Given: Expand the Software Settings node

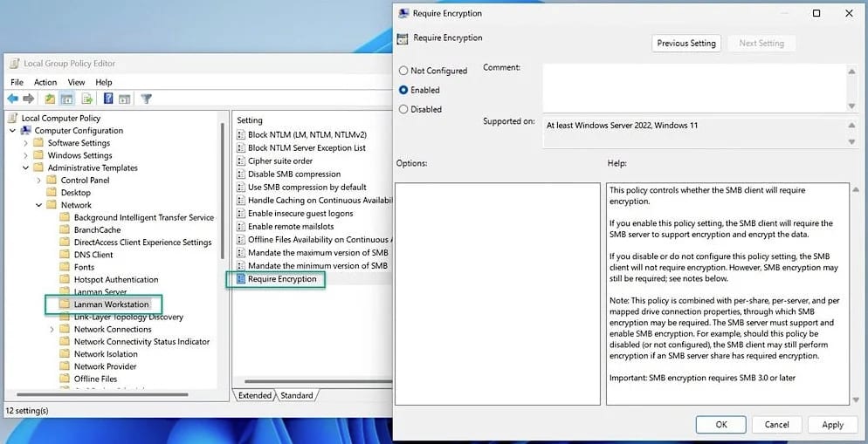Looking at the screenshot, I should click(25, 143).
